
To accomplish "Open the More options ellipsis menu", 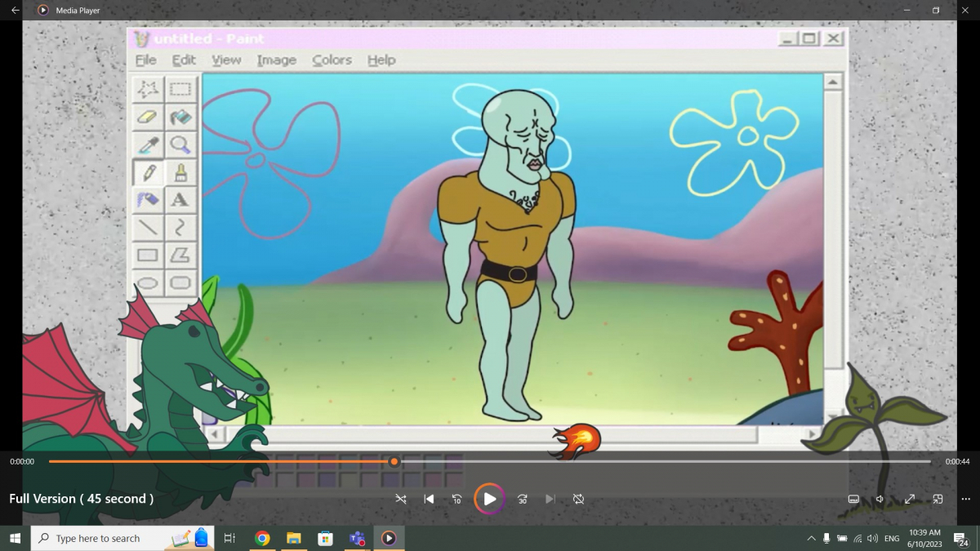I will [x=965, y=499].
